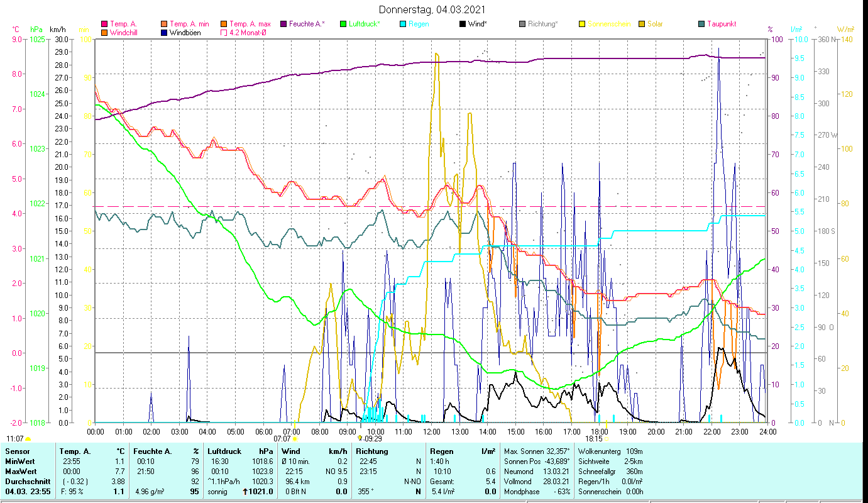Click the 'Regen/1h 0.0l/m²' entry
Viewport: 868px width, 503px height.
pyautogui.click(x=610, y=482)
